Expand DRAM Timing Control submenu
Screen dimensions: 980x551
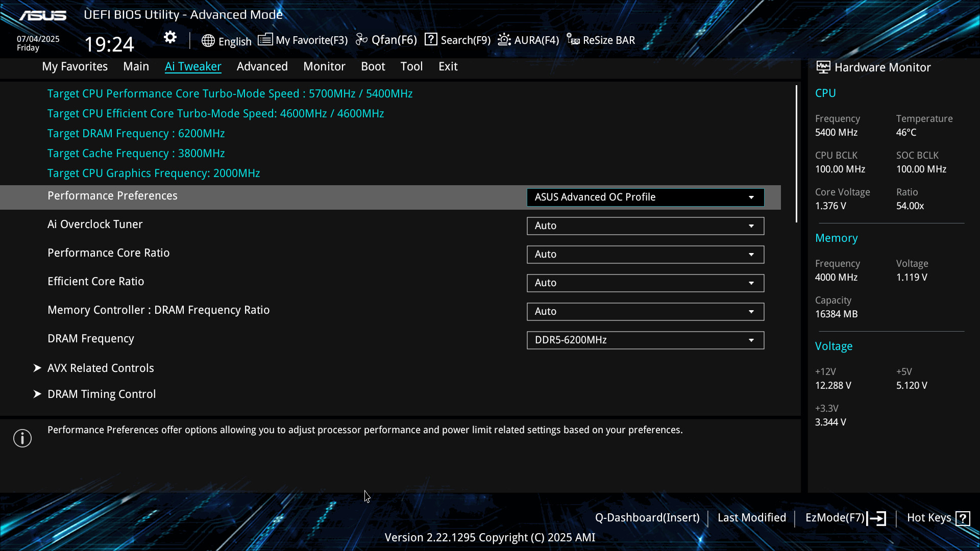(x=102, y=394)
